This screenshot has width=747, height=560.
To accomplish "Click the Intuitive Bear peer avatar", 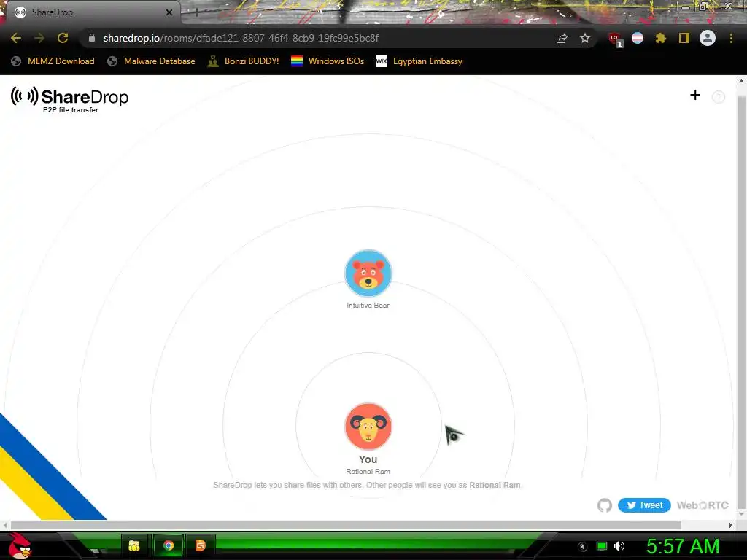I will tap(368, 273).
